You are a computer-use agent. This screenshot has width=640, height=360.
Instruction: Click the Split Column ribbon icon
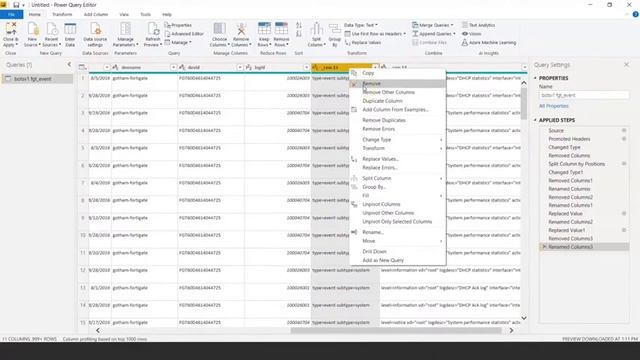(316, 29)
